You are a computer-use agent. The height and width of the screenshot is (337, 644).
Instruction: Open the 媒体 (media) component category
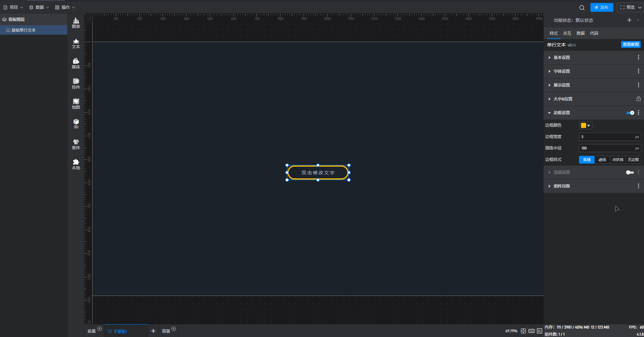pos(76,64)
